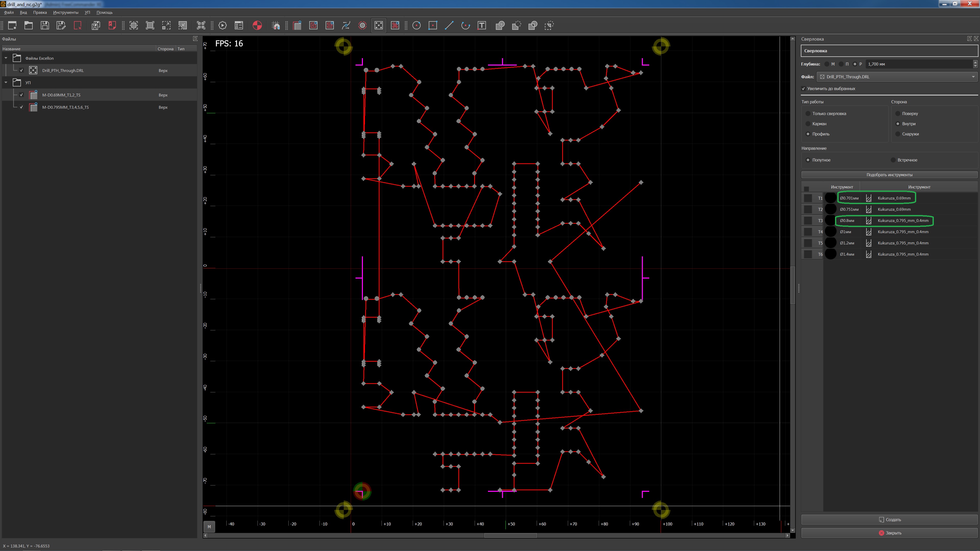Click the red origin target icon
This screenshot has height=551, width=980.
257,26
